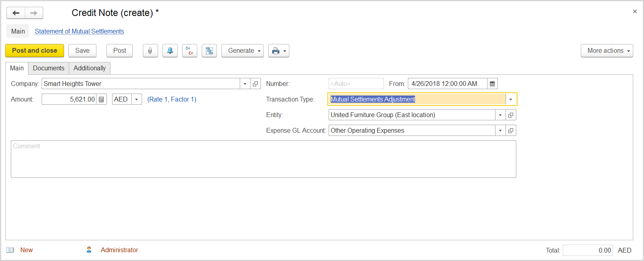This screenshot has height=261, width=644.
Task: Expand the Company dropdown list
Action: click(245, 84)
